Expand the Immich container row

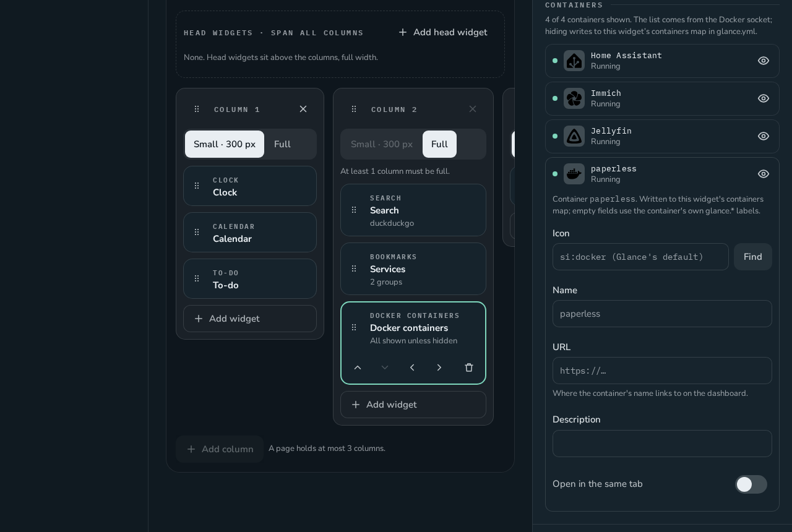coord(662,98)
